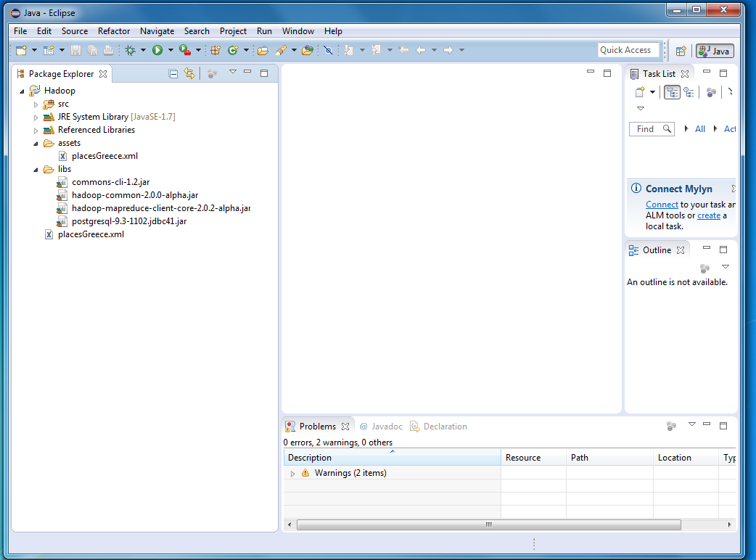Screen dimensions: 756x560
Task: Sort by the Description column header
Action: (x=392, y=457)
